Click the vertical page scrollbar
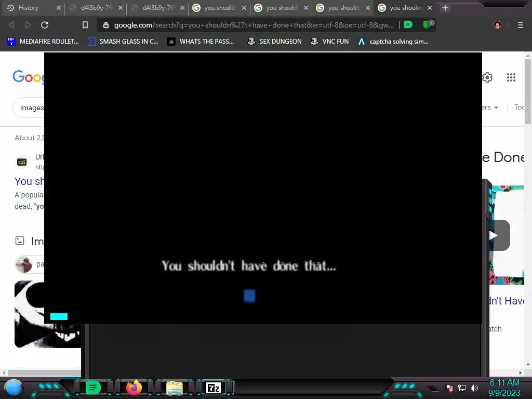Screen dimensions: 532x399 coord(528,91)
